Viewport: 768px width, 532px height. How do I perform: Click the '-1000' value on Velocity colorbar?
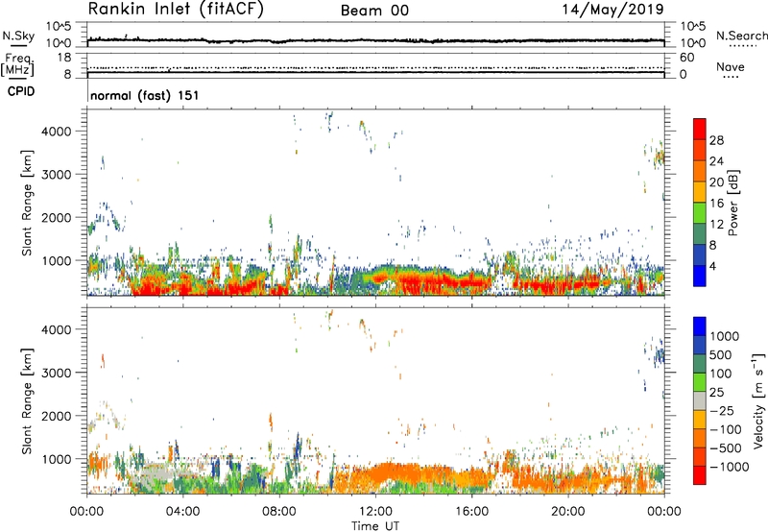pyautogui.click(x=729, y=467)
